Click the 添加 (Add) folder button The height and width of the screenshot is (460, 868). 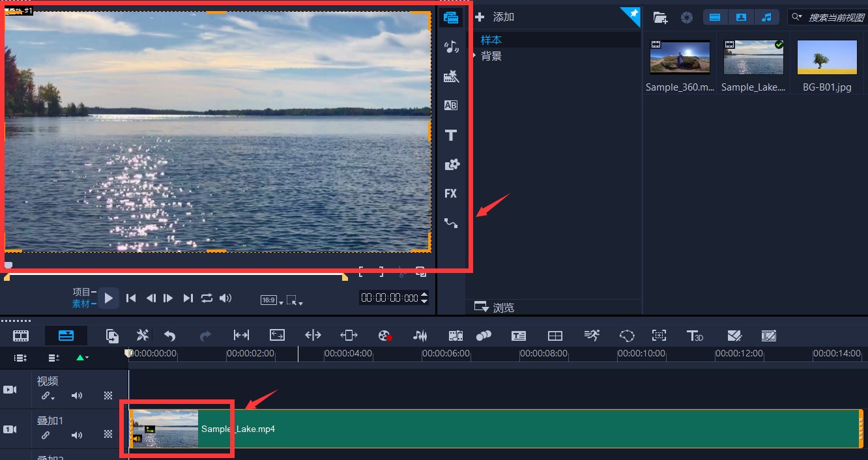[495, 17]
